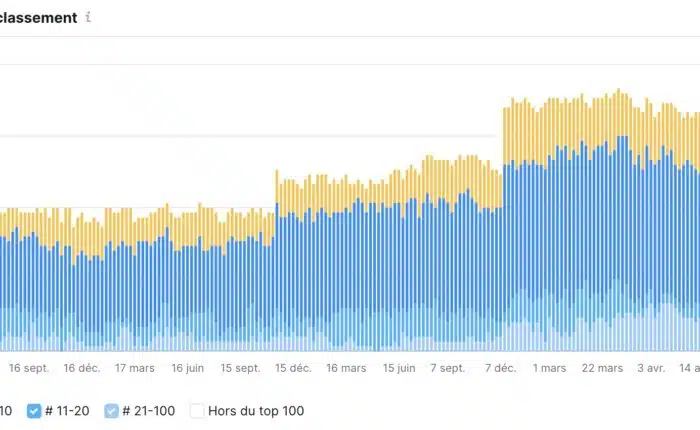The height and width of the screenshot is (430, 700).
Task: Click the 16 déc. axis label
Action: 82,368
